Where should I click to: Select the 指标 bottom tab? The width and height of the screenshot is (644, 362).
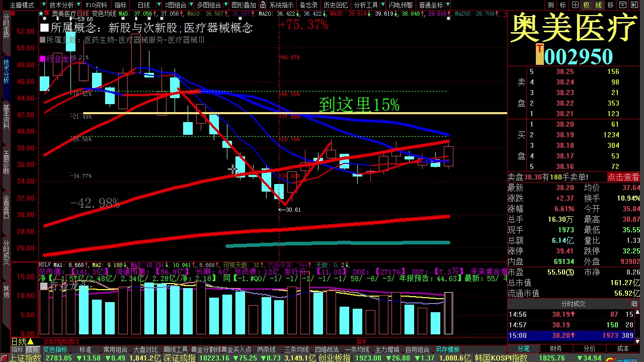18,349
